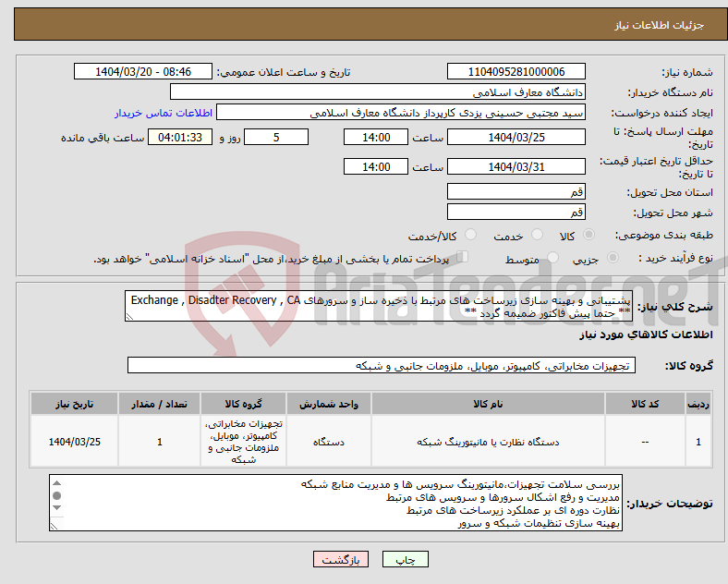Click the شماره نیاز field 1104095281000006

(x=516, y=71)
